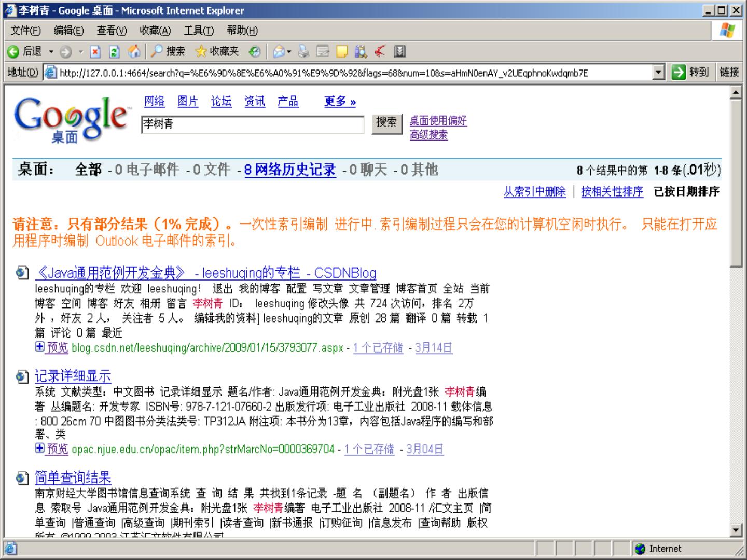
Task: Open the Back button history dropdown arrow
Action: pyautogui.click(x=51, y=51)
